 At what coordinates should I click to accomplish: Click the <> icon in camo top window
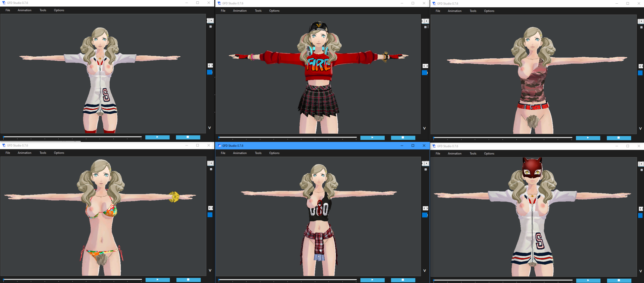click(x=641, y=66)
